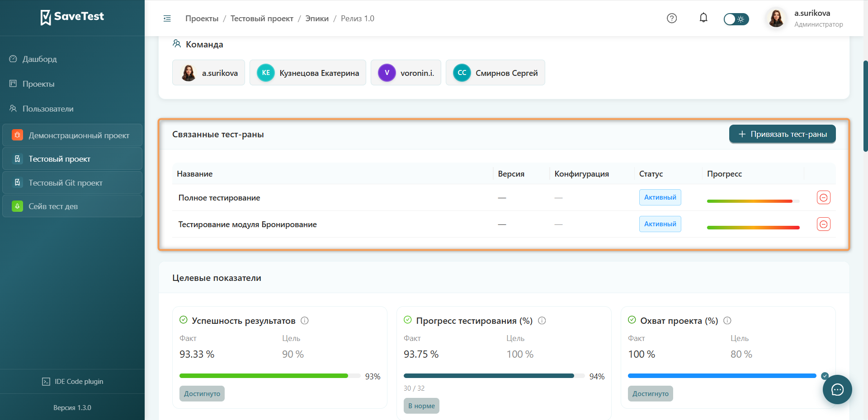This screenshot has height=420, width=868.
Task: Unlink the Полное тестирование test run
Action: (x=824, y=197)
